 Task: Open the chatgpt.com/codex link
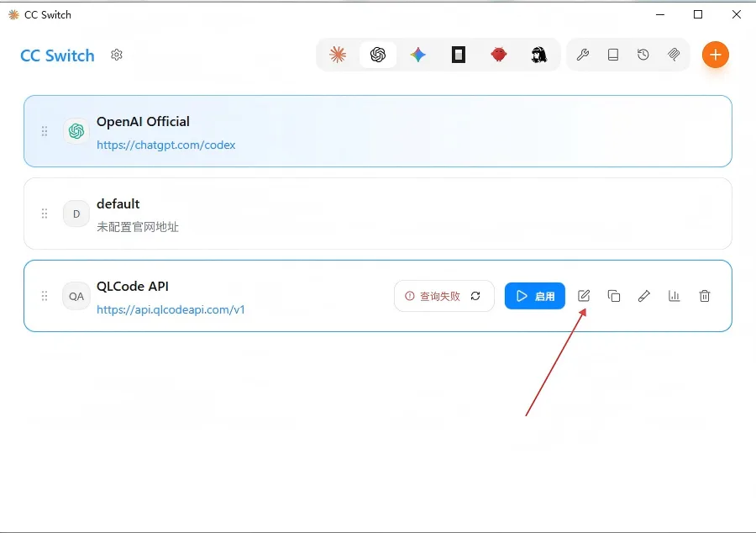click(x=165, y=145)
